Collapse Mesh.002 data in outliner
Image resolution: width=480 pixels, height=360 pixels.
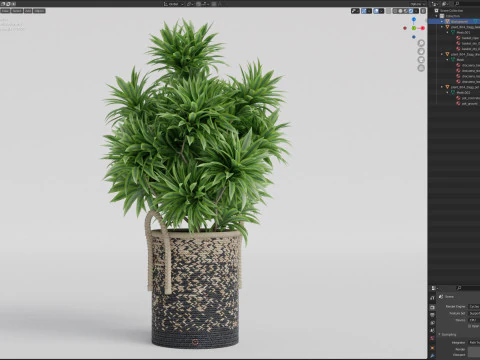(x=448, y=92)
